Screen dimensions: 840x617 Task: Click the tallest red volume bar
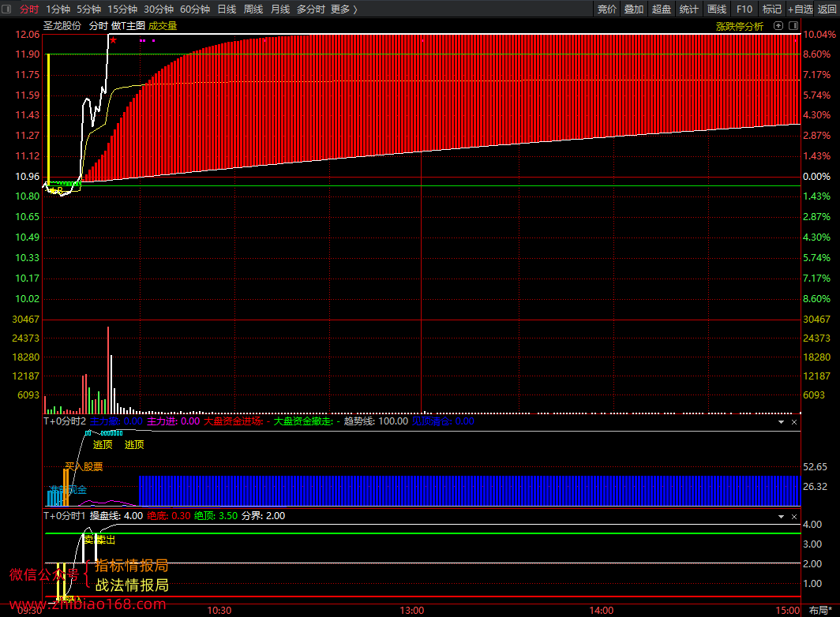click(x=108, y=369)
